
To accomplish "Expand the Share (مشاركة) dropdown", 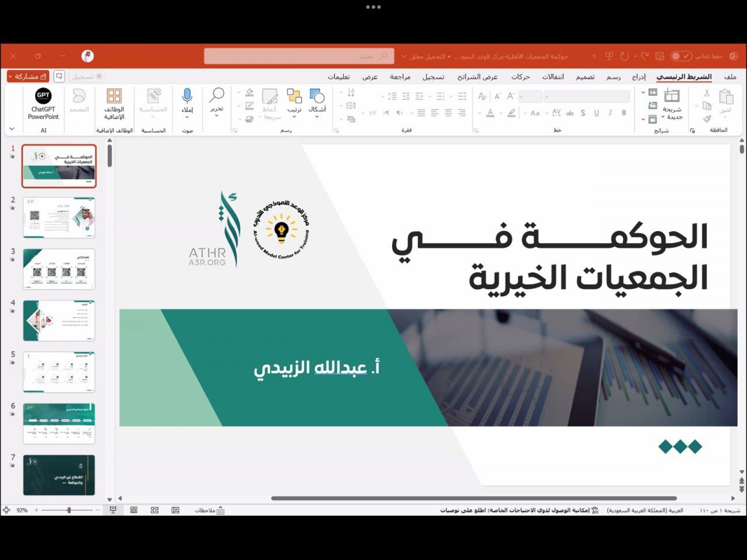I will click(10, 76).
